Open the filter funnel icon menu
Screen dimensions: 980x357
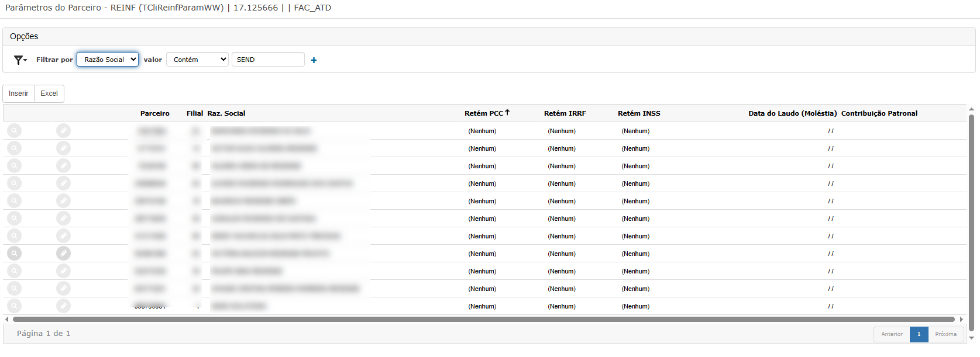click(x=20, y=60)
